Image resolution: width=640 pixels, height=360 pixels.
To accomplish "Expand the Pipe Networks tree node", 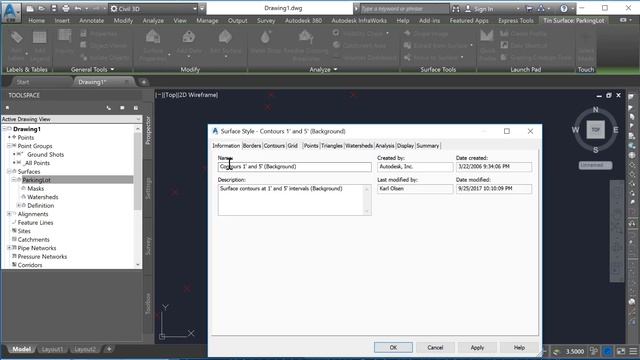I will point(9,248).
